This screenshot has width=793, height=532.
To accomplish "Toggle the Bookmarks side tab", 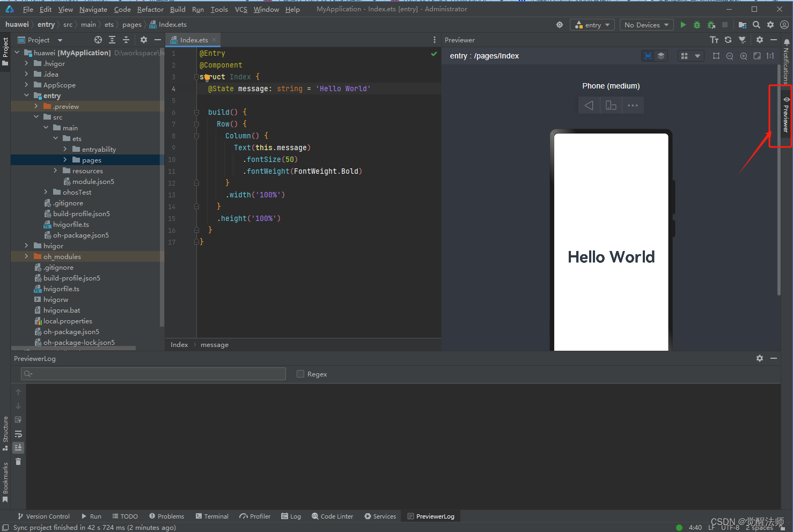I will pos(5,482).
